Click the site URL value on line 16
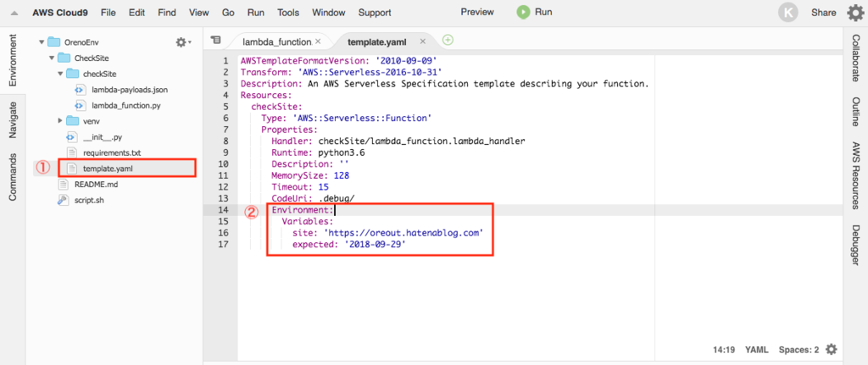 point(402,233)
